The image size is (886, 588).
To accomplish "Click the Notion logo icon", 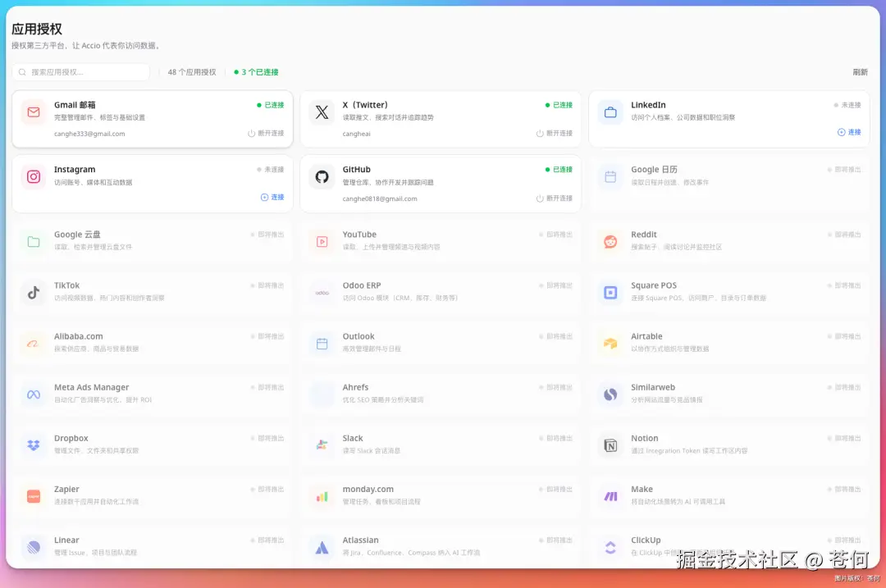I will pos(611,445).
